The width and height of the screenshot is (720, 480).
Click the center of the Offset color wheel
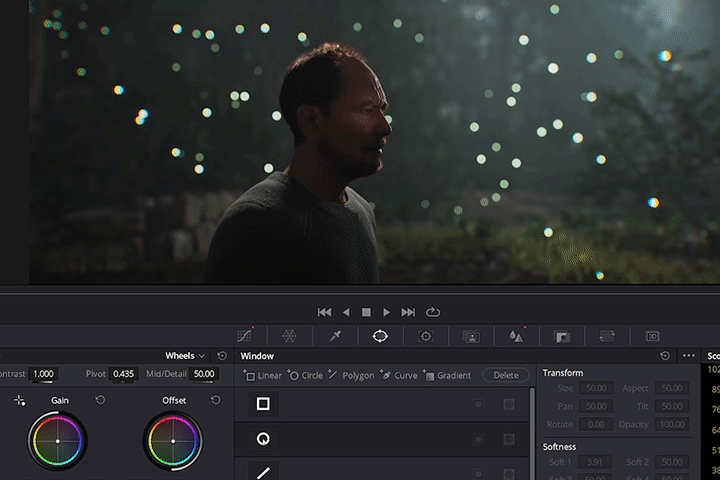coord(173,441)
